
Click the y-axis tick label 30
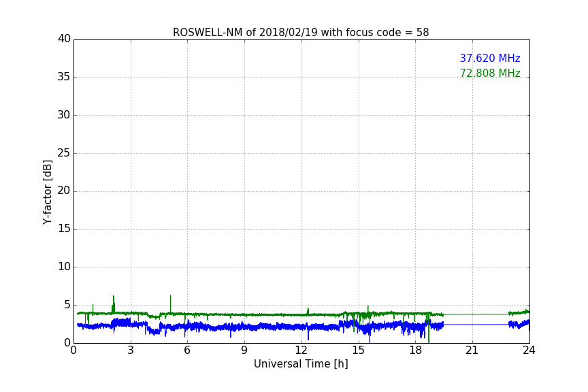[x=64, y=115]
